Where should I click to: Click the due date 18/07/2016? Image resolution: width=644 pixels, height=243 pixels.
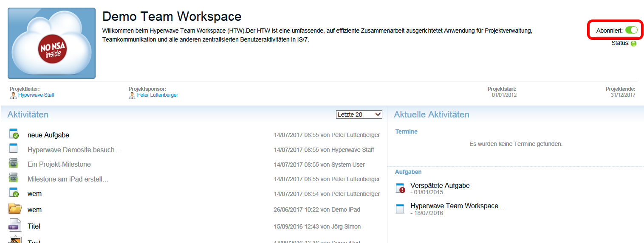(x=429, y=213)
